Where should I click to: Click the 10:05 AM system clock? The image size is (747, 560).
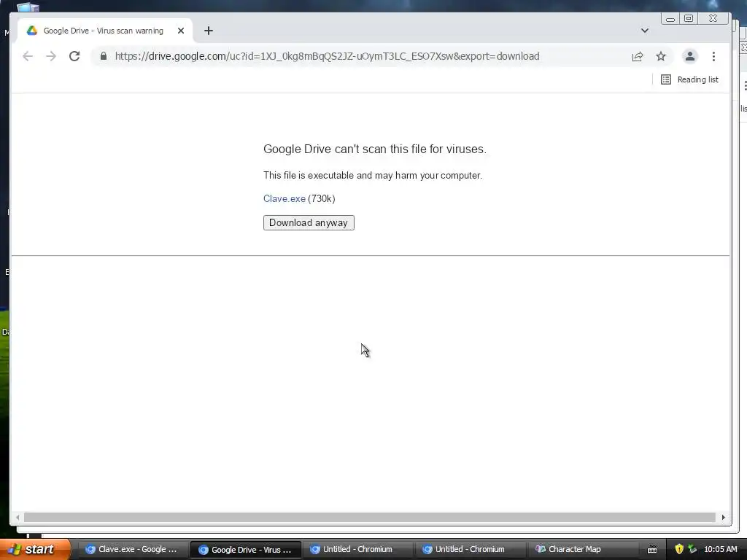click(720, 550)
